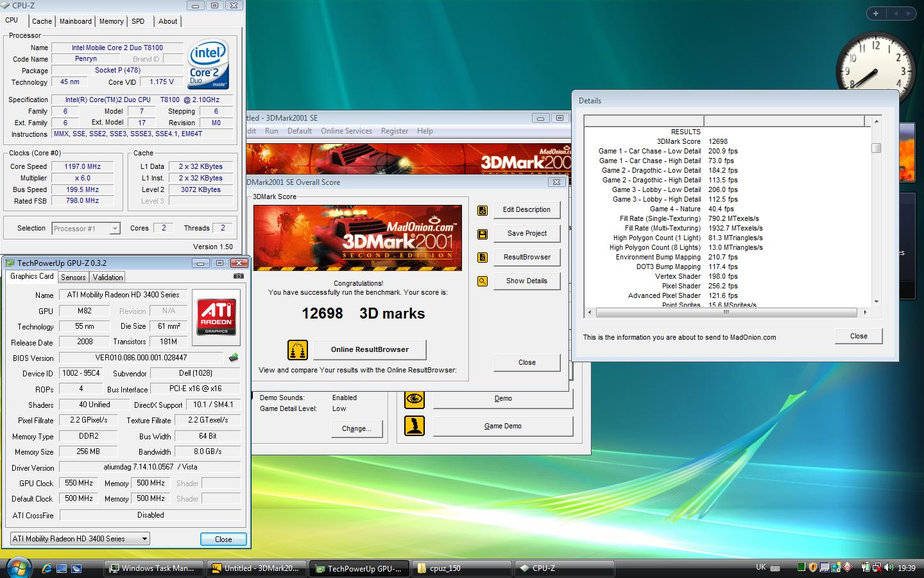Image resolution: width=924 pixels, height=578 pixels.
Task: Click the BIOS save chip icon in GPU-Z
Action: click(234, 358)
